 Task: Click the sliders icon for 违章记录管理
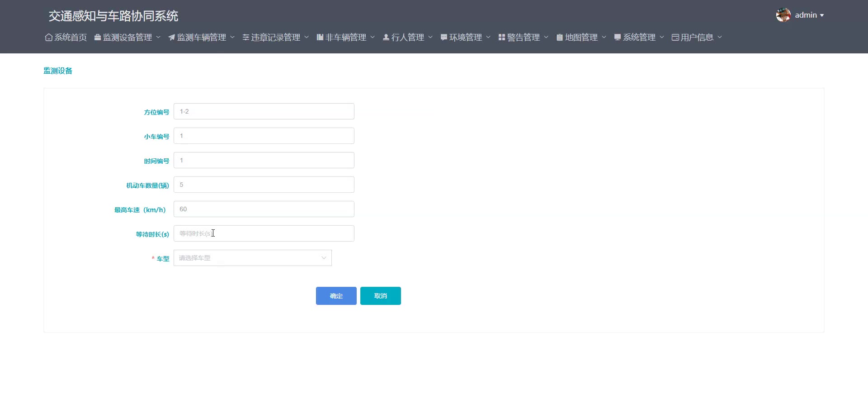246,38
